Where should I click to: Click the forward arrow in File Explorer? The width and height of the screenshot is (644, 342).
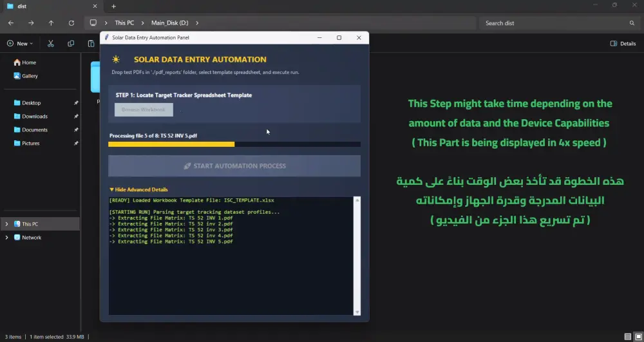click(x=31, y=23)
